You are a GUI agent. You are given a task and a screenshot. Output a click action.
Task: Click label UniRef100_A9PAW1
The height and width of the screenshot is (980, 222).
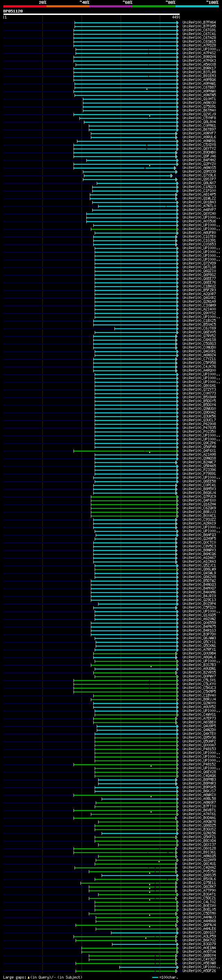pos(199,83)
